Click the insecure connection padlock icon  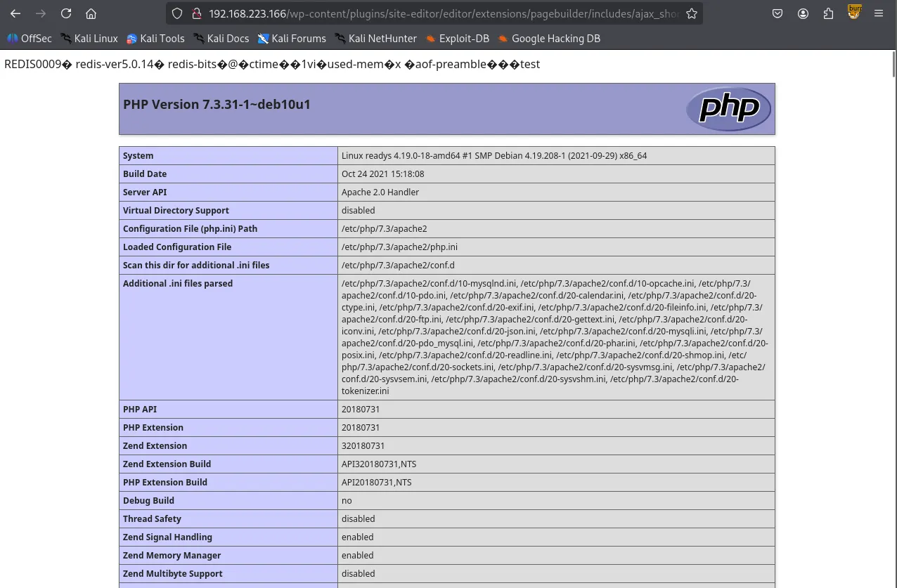(x=196, y=13)
